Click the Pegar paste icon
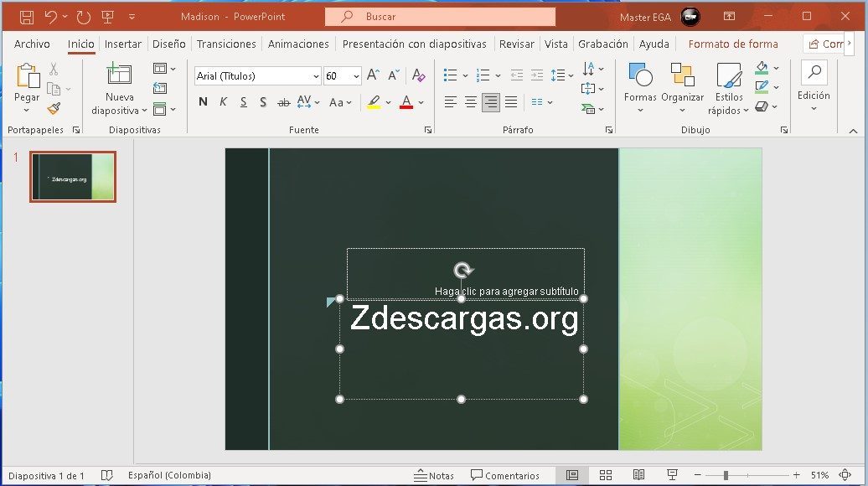The image size is (868, 486). (x=28, y=75)
